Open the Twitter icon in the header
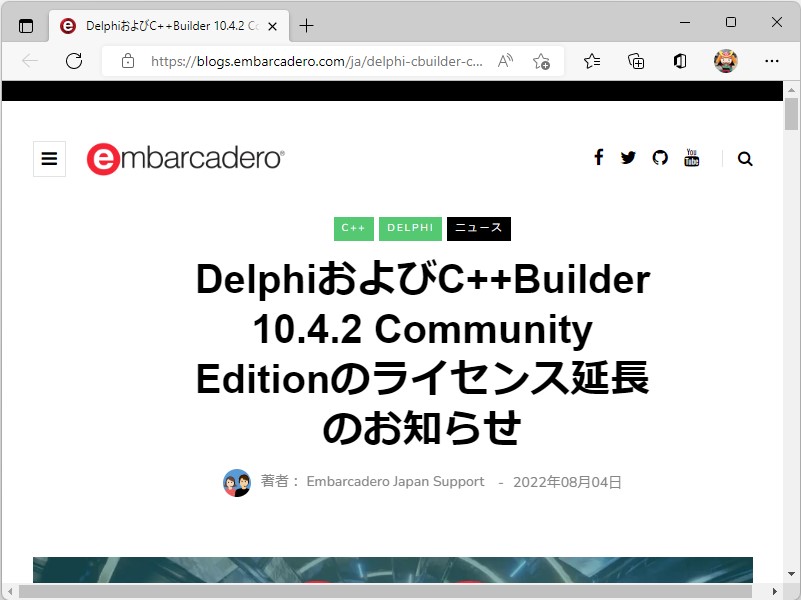 (x=628, y=157)
